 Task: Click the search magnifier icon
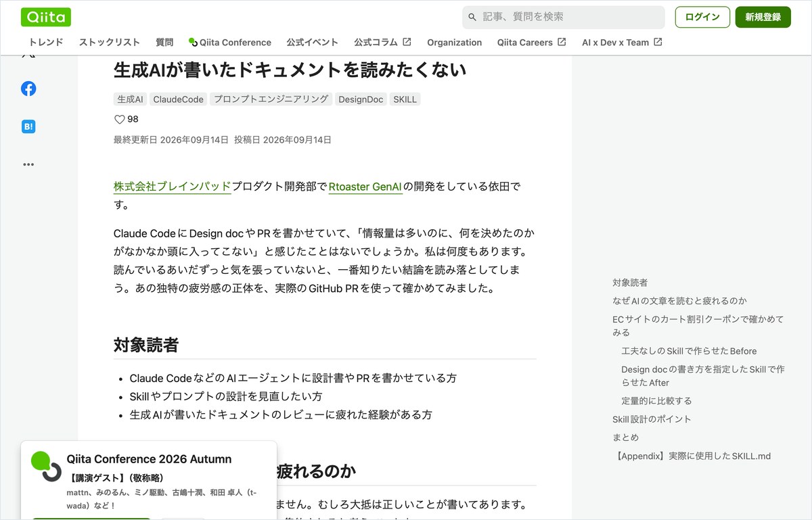click(472, 17)
